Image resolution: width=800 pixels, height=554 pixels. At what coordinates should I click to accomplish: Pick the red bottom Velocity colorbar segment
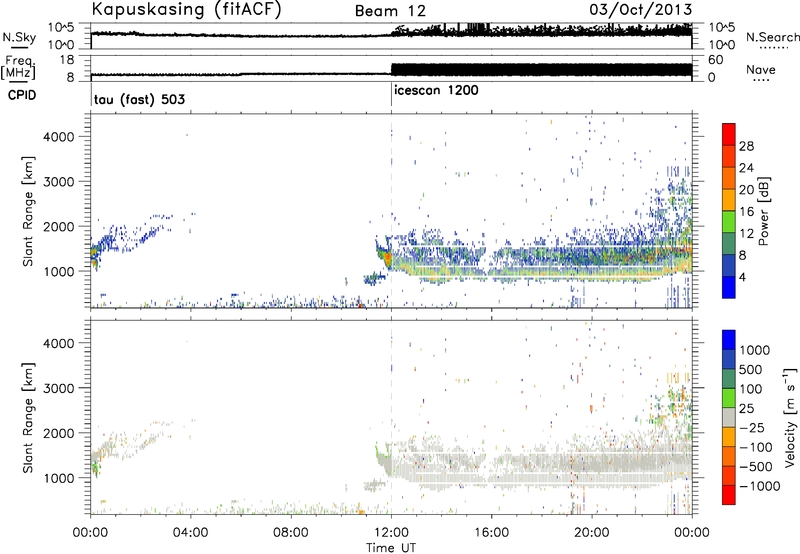coord(729,495)
